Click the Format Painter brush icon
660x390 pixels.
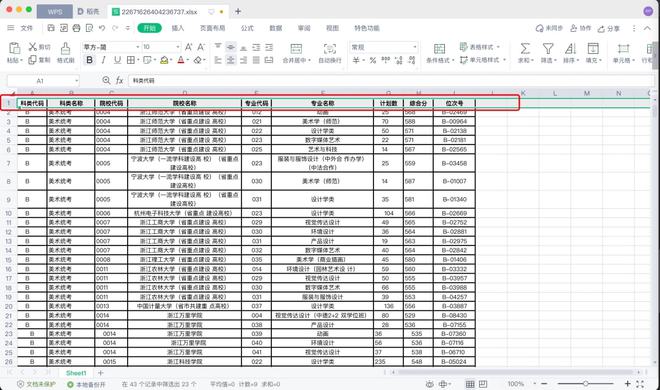65,48
